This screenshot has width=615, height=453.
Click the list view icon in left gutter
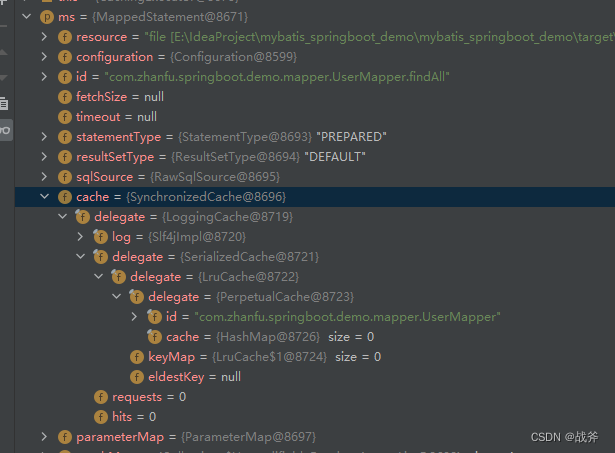pyautogui.click(x=4, y=104)
